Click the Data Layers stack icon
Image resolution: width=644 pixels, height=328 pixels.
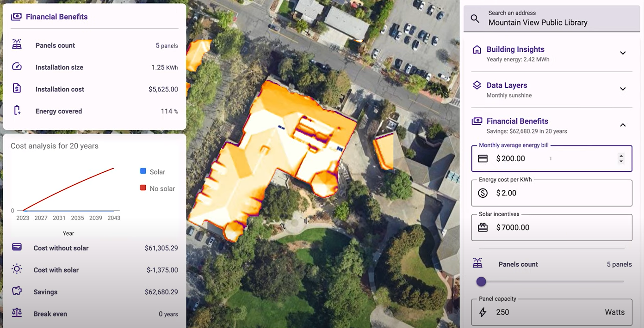[477, 85]
